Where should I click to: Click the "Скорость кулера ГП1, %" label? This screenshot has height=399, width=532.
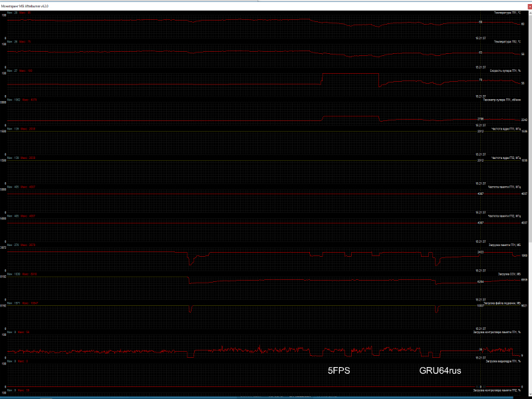[x=505, y=71]
